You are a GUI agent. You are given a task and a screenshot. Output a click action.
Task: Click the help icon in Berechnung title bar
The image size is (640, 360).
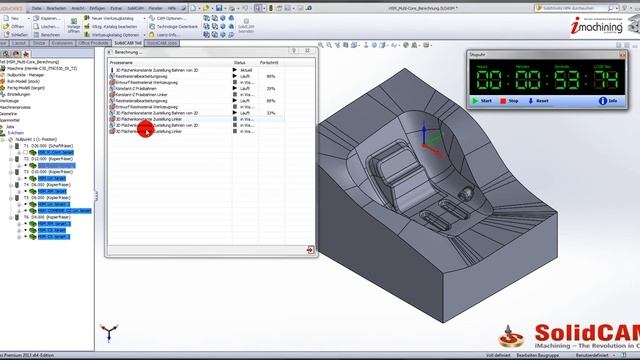click(x=294, y=51)
